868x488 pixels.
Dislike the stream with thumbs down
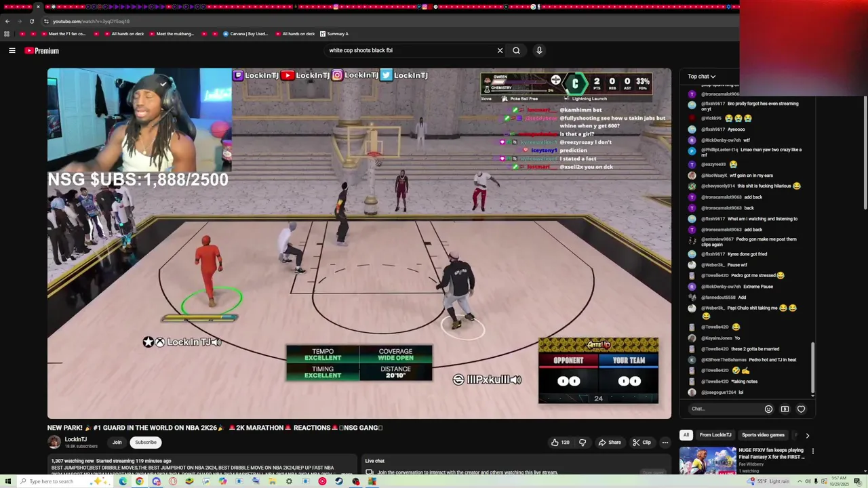tap(583, 443)
